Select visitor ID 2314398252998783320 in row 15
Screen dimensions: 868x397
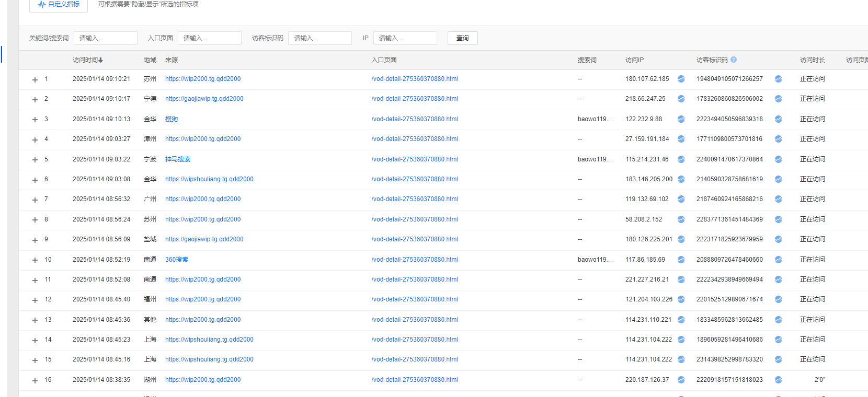[729, 359]
